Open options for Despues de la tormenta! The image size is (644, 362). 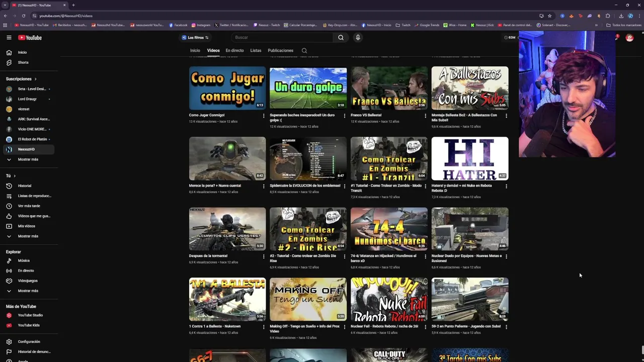point(264,256)
